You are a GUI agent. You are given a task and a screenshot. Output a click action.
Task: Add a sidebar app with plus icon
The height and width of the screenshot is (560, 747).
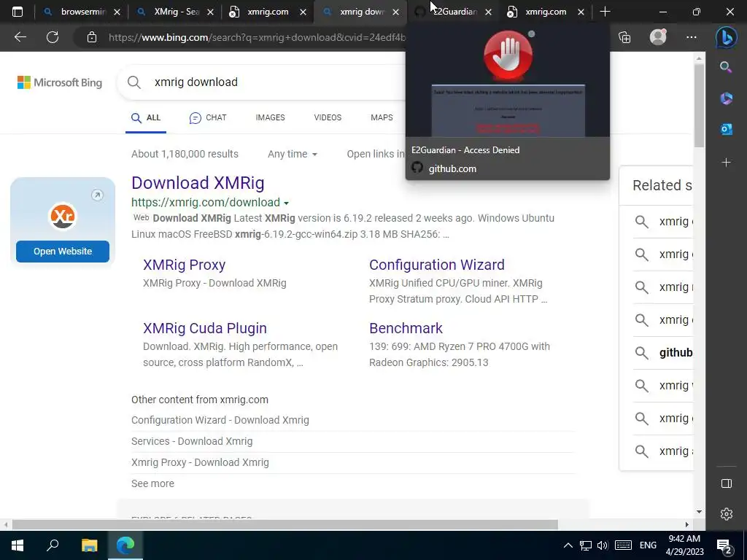[x=726, y=163]
